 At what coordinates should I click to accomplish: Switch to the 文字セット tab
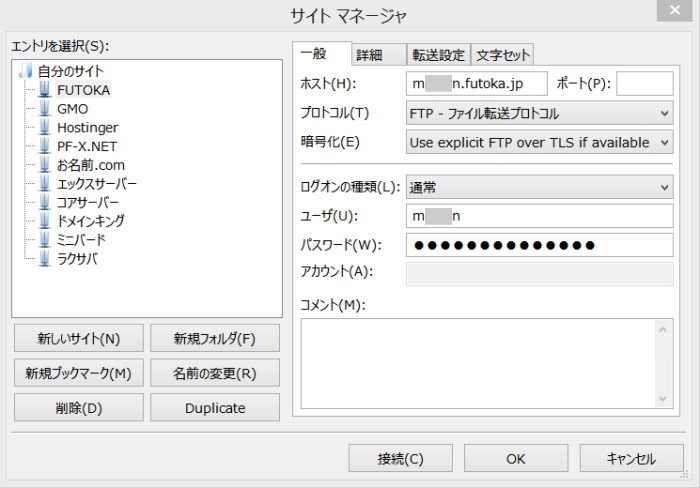pos(502,55)
